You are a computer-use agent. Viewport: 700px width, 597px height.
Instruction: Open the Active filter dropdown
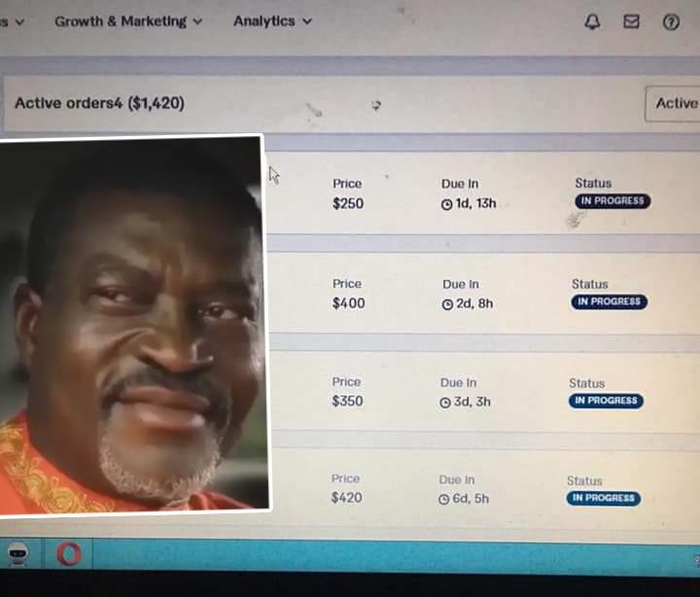[x=673, y=104]
